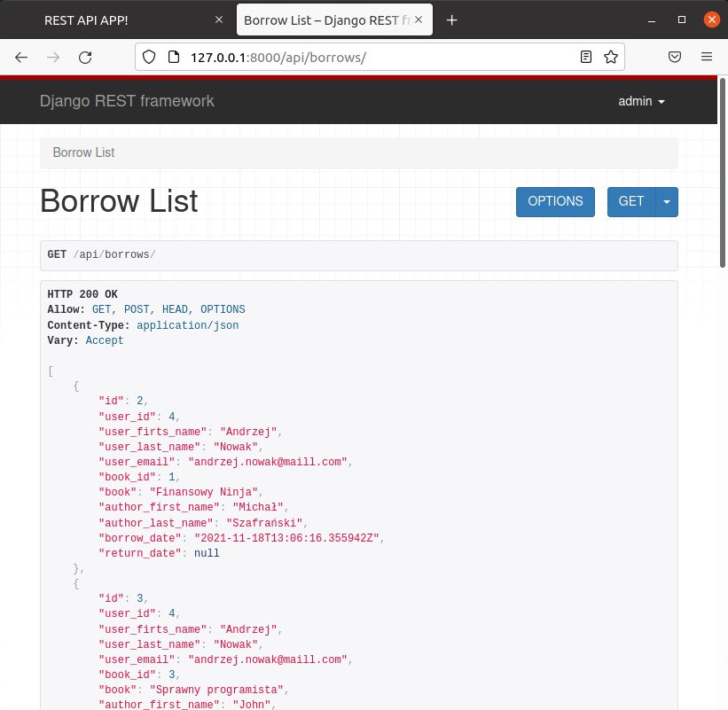Image resolution: width=728 pixels, height=710 pixels.
Task: Go back to the previous page
Action: 21,57
